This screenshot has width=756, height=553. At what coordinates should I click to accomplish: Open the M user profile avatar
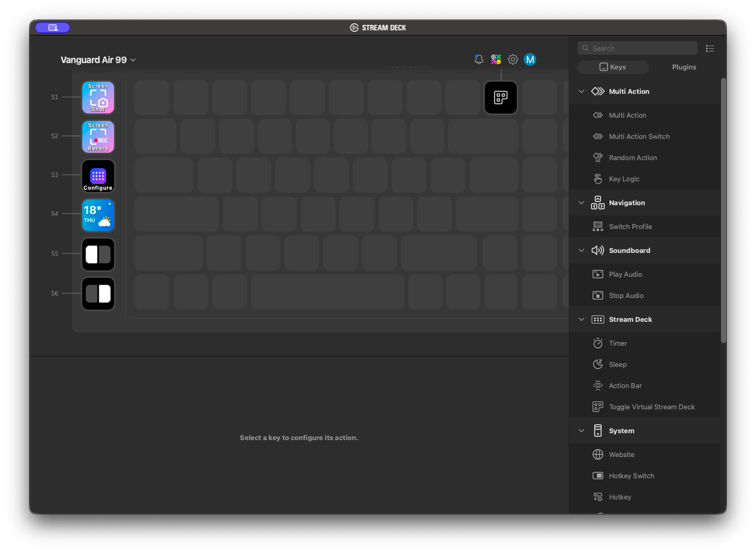(530, 59)
